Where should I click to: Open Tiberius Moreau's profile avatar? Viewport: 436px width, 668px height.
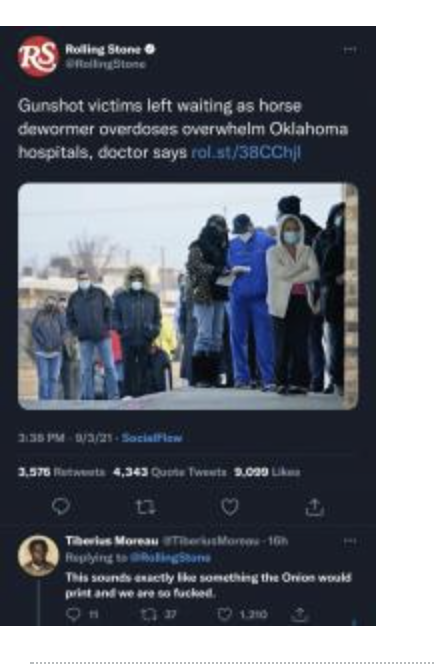tap(38, 556)
